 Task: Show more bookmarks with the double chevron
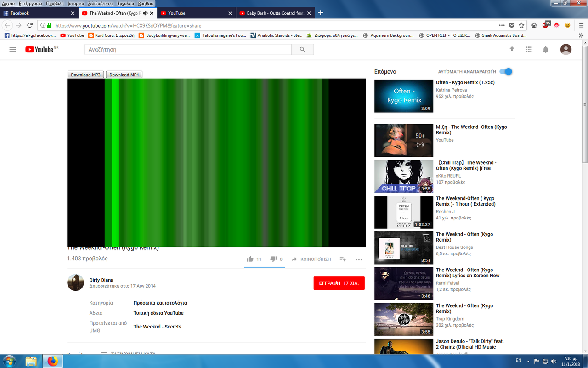581,35
